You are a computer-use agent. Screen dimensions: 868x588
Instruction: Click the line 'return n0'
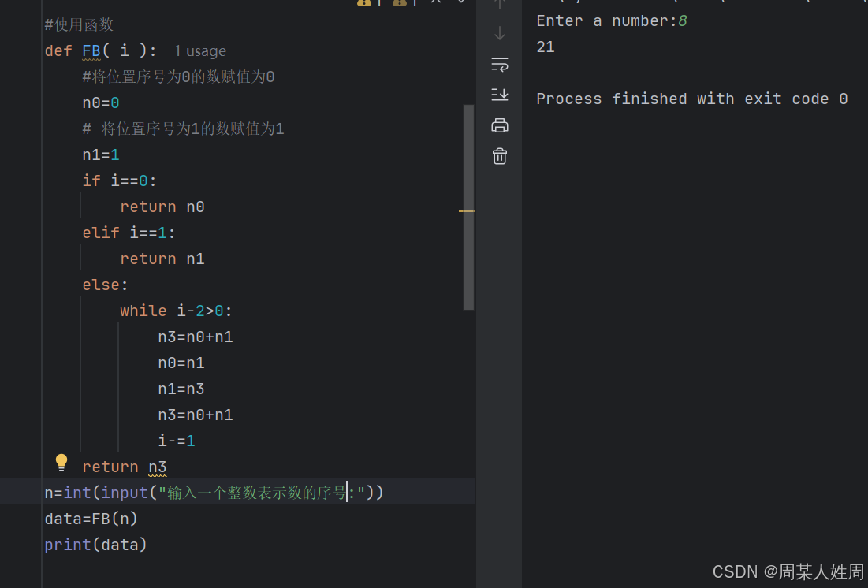(x=162, y=207)
